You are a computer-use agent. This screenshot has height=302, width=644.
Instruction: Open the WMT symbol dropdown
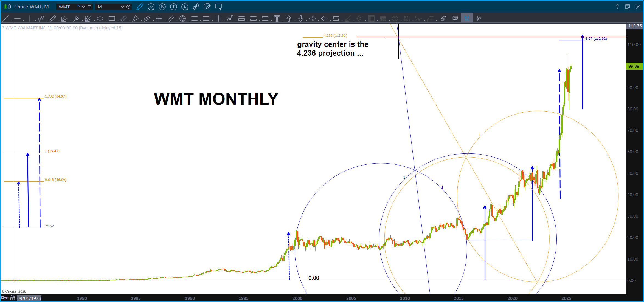point(83,7)
